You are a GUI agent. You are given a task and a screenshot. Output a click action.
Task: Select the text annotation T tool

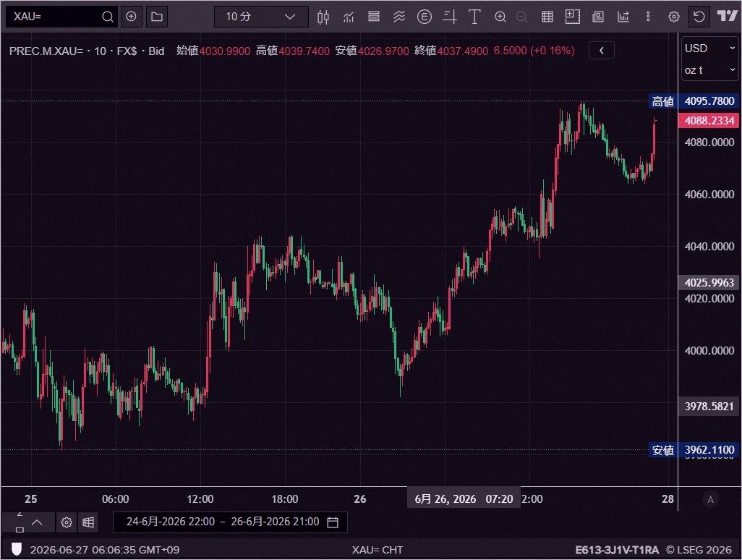pyautogui.click(x=474, y=17)
